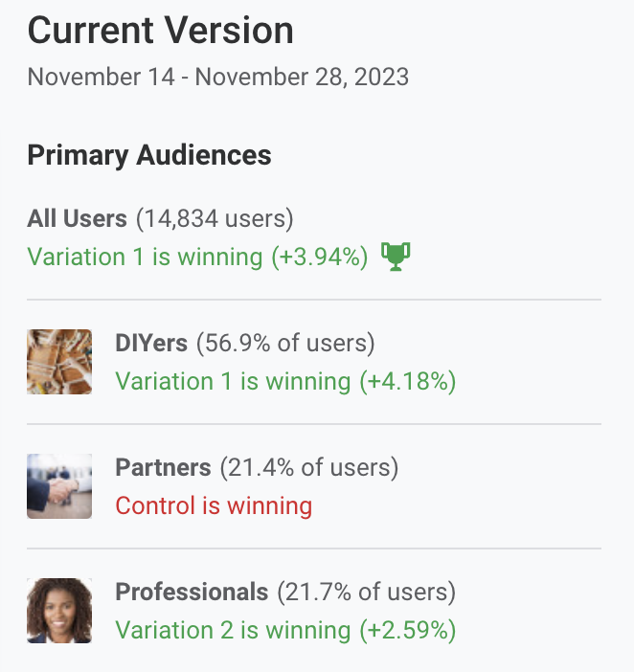Select the Partners audience name

pyautogui.click(x=164, y=467)
